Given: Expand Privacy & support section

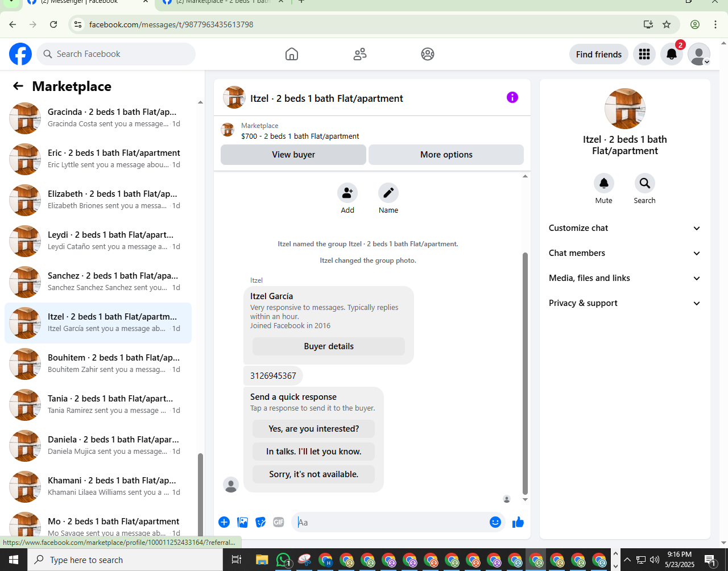Looking at the screenshot, I should point(624,303).
